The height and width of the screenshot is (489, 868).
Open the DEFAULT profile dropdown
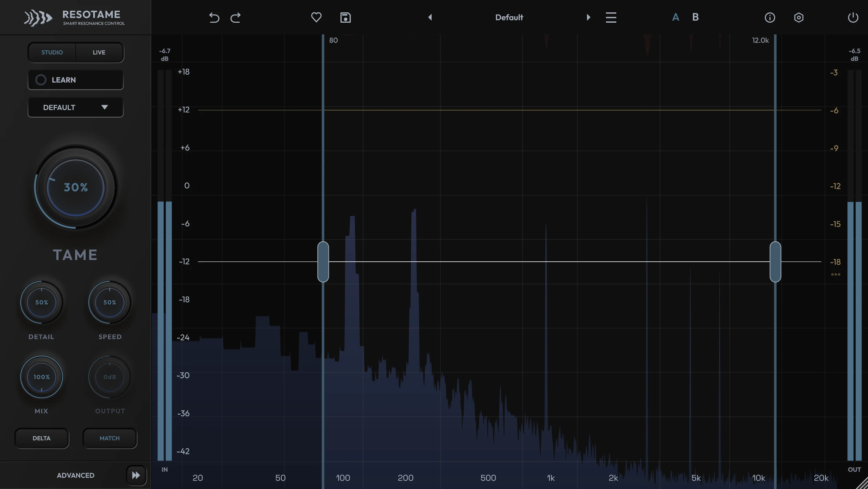tap(75, 107)
